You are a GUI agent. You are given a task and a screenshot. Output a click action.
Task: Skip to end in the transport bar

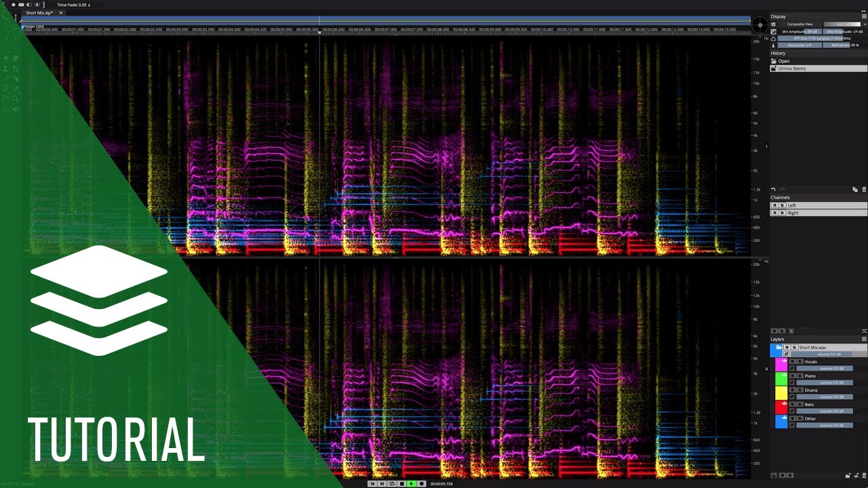tap(382, 484)
